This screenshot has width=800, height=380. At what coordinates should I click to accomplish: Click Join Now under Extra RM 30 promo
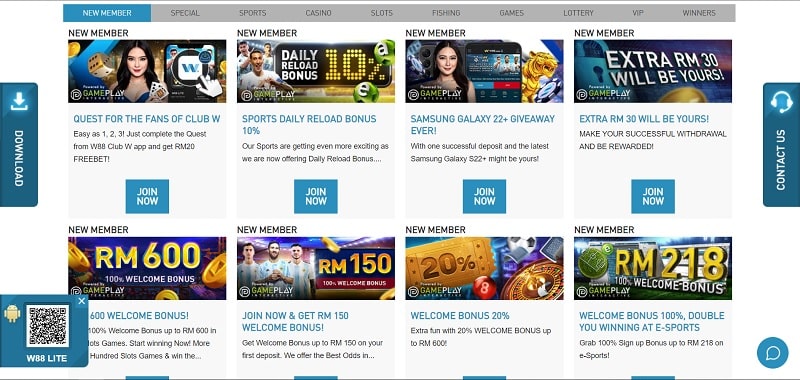tap(653, 196)
